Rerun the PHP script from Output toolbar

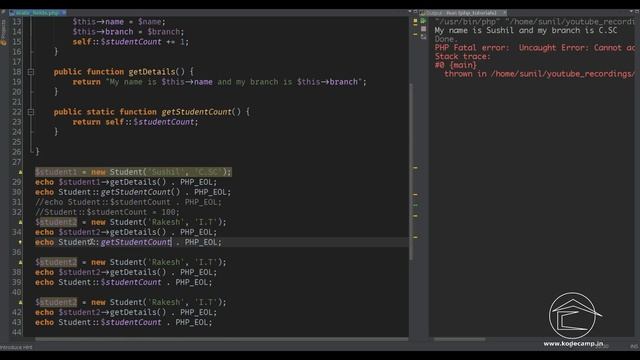[x=423, y=21]
